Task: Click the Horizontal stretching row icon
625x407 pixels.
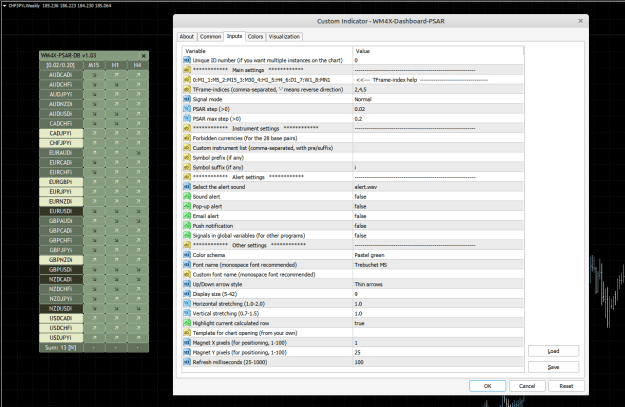Action: (x=187, y=304)
